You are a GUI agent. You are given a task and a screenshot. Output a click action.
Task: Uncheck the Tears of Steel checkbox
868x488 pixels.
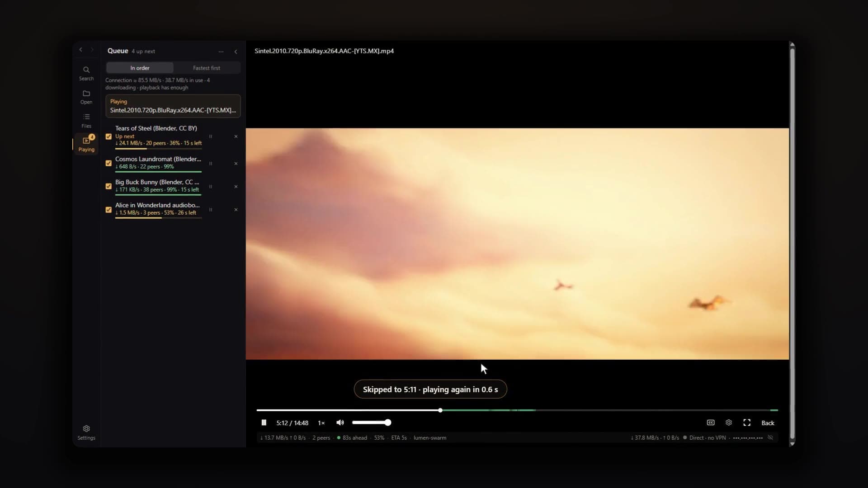pyautogui.click(x=108, y=136)
